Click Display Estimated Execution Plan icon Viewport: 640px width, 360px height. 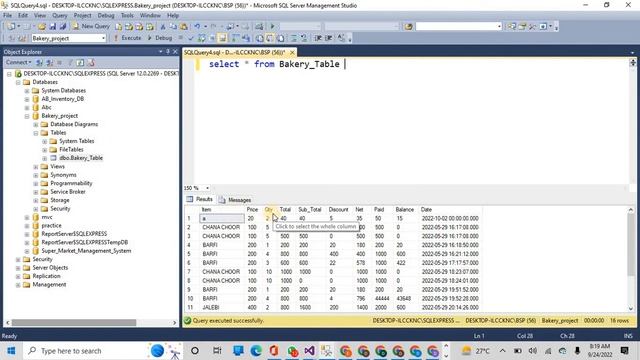[201, 38]
